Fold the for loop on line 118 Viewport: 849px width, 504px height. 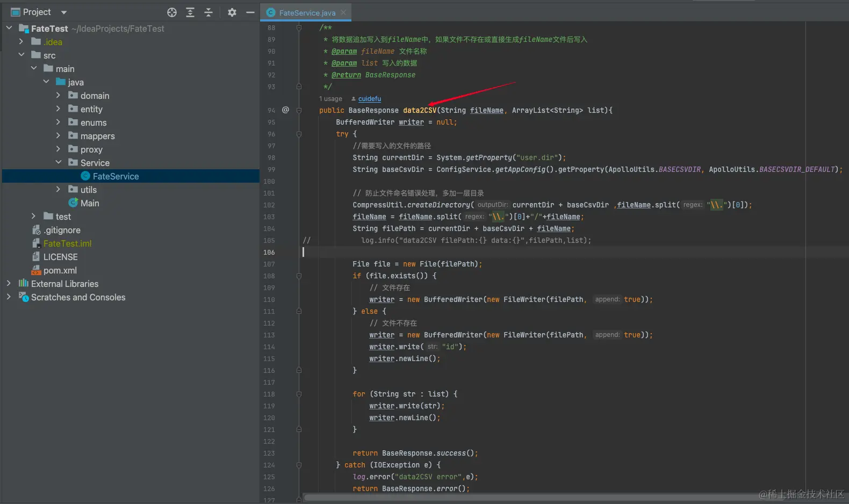pyautogui.click(x=299, y=394)
